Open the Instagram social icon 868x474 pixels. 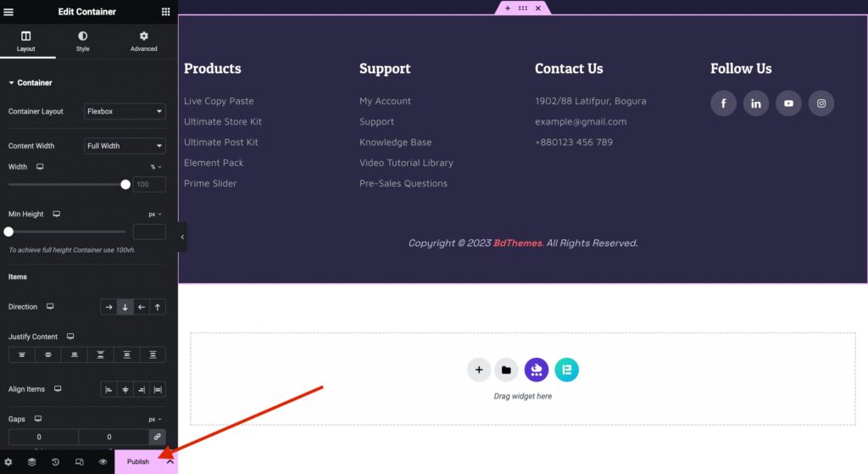tap(821, 103)
